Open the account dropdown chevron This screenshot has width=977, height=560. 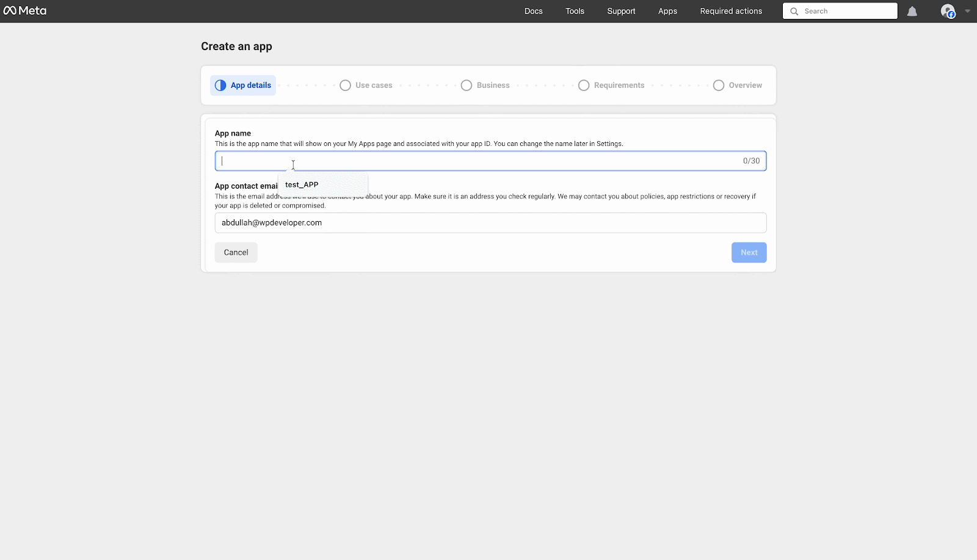pyautogui.click(x=967, y=10)
